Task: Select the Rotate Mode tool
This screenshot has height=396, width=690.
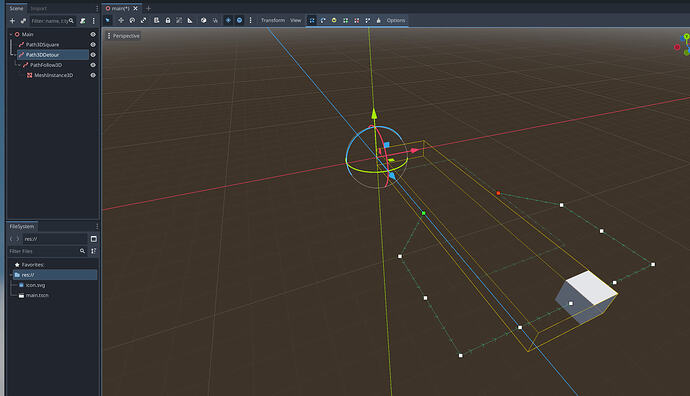Action: [x=132, y=20]
